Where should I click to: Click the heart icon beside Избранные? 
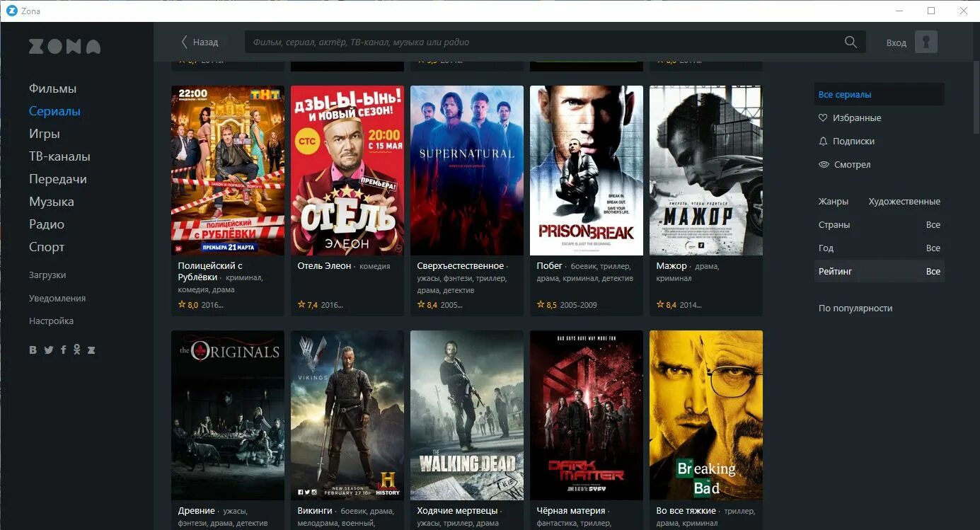pos(823,118)
